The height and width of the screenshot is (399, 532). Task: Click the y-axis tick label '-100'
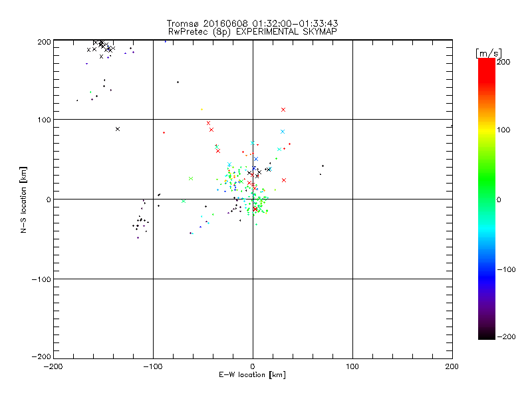(x=41, y=279)
